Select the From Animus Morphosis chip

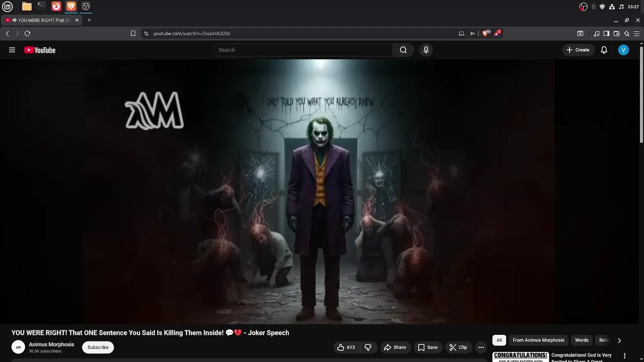pyautogui.click(x=538, y=340)
